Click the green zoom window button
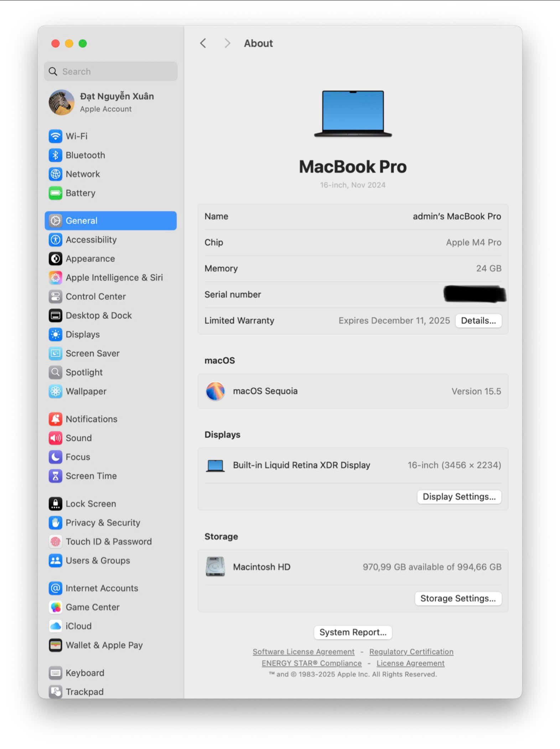 pos(83,43)
